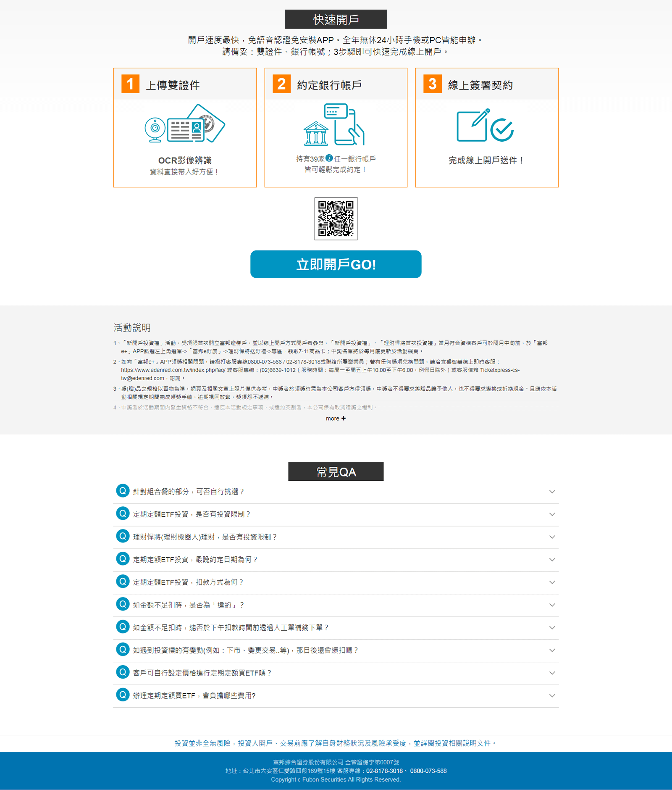Screen dimensions: 672x790
Task: Click the blue info icon beside 持有39家
Action: pos(329,158)
